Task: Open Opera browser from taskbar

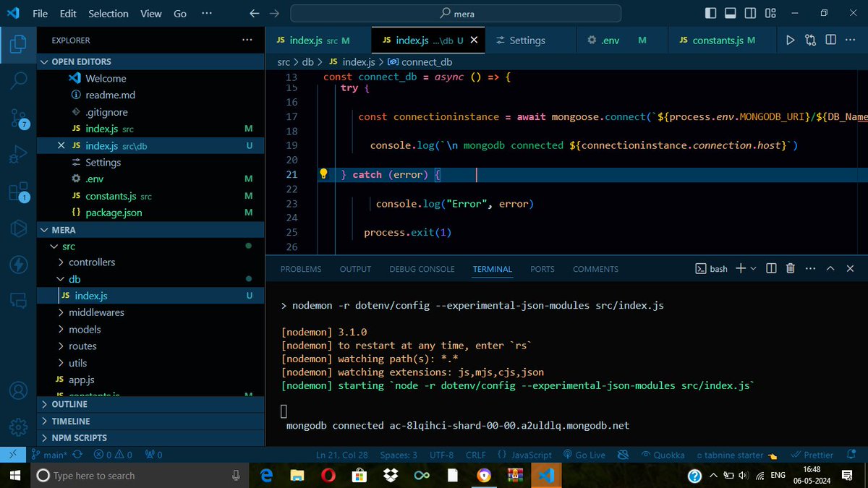Action: 327,475
